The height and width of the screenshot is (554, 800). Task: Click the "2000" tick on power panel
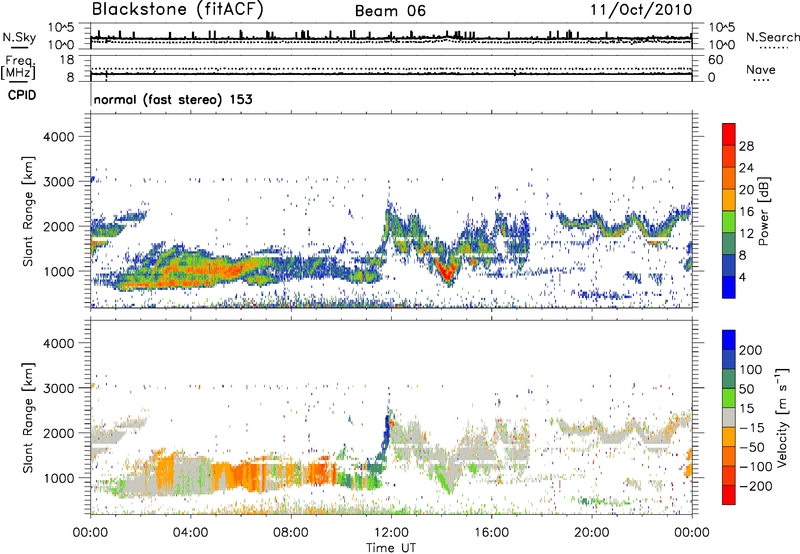click(58, 226)
